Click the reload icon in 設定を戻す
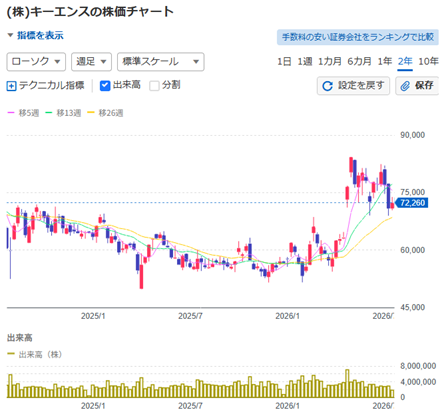Image resolution: width=440 pixels, height=412 pixels. pyautogui.click(x=327, y=86)
